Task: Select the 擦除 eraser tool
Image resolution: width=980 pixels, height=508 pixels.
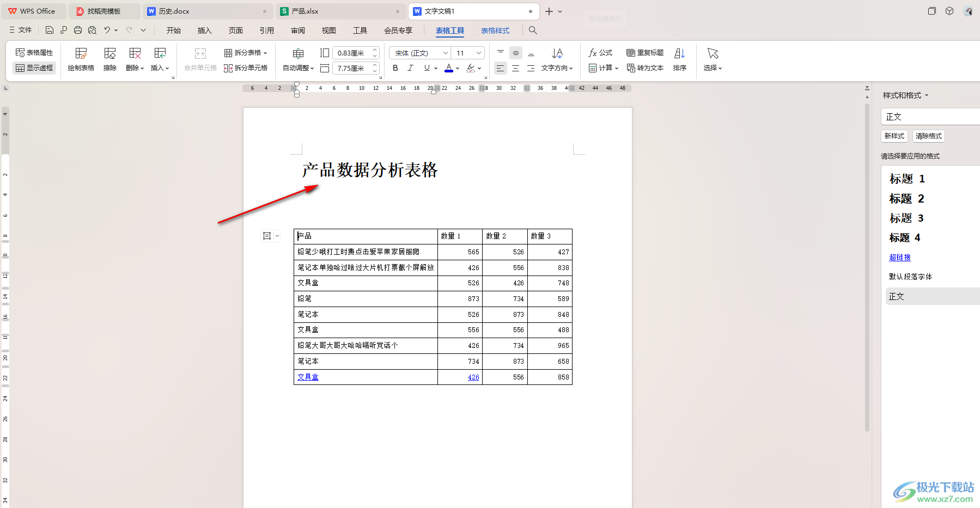Action: [110, 60]
